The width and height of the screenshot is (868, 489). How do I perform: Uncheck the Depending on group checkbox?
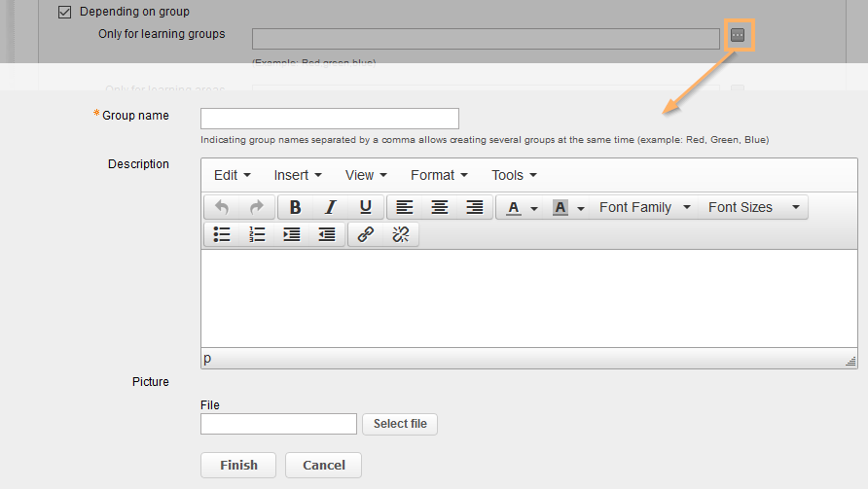65,13
